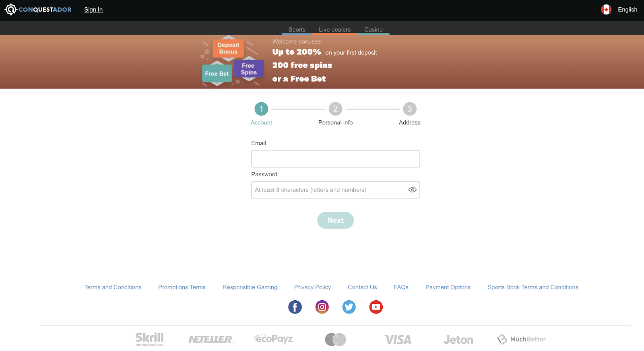
Task: Click the Neteller payment logo
Action: click(x=211, y=339)
